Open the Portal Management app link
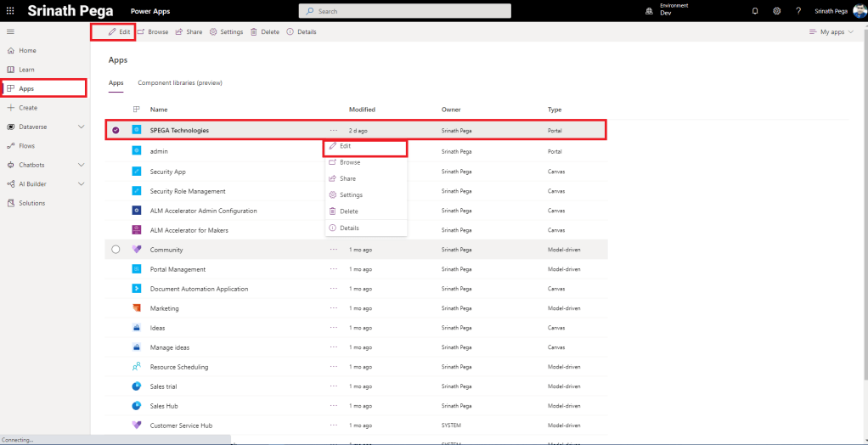Screen dimensions: 868x445 [x=178, y=269]
